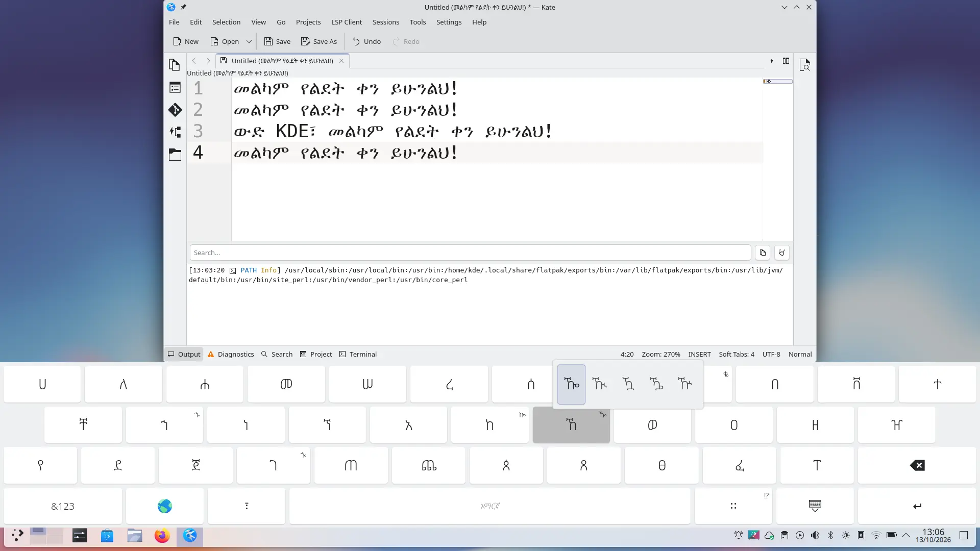Screen dimensions: 980x551
Task: Click the copy output icon beside search field
Action: pos(763,253)
